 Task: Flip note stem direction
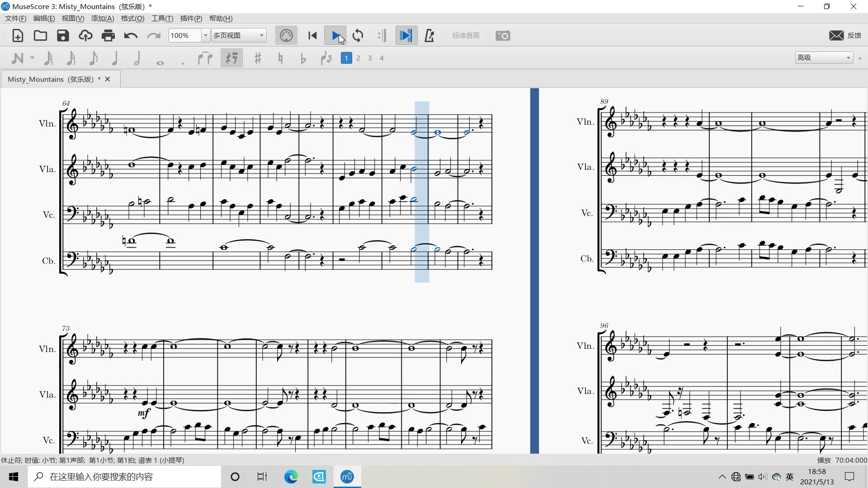coord(326,58)
